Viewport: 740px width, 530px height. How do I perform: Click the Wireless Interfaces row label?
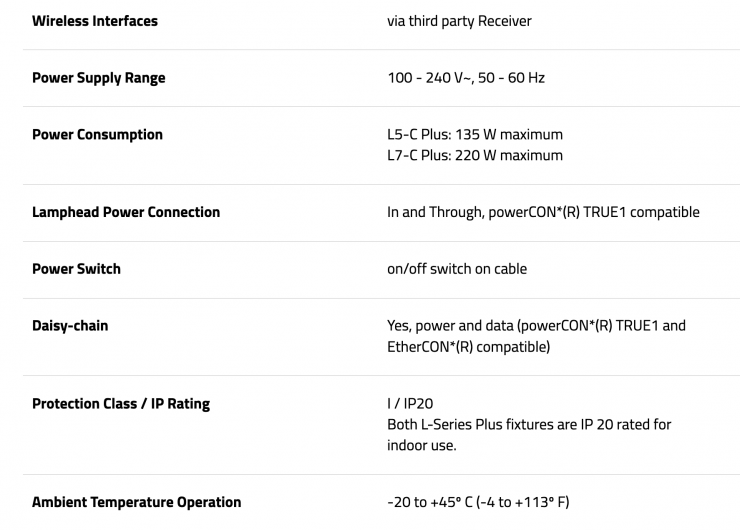click(x=95, y=21)
